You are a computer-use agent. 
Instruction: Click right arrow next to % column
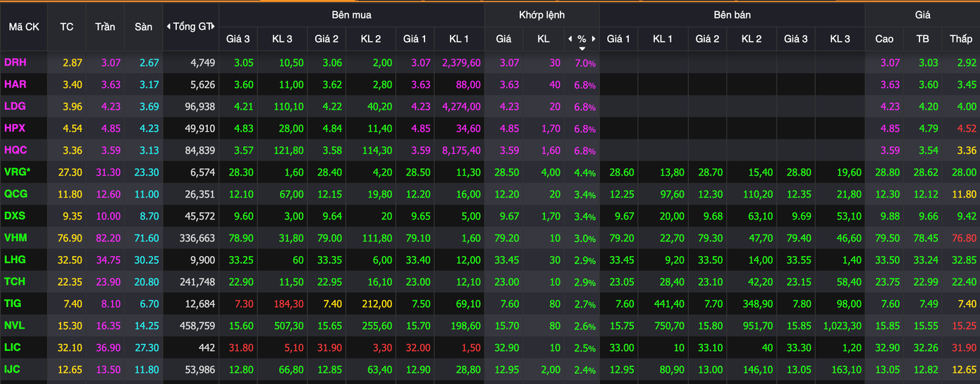[594, 39]
